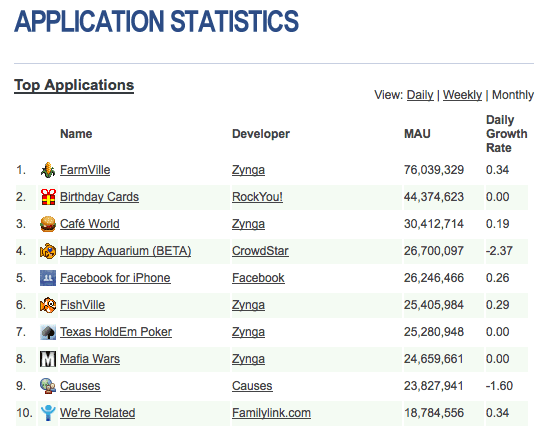
Task: Open the Birthday Cards application link
Action: point(99,197)
